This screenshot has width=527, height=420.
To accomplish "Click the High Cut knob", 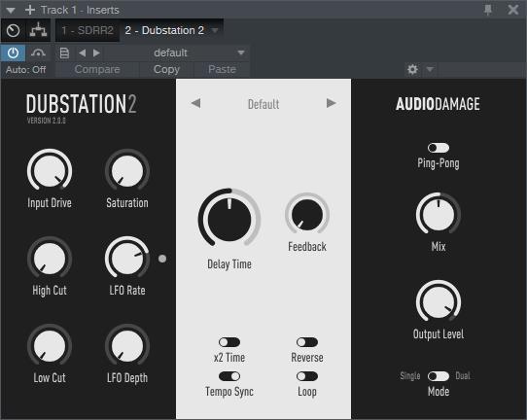I will (x=50, y=258).
